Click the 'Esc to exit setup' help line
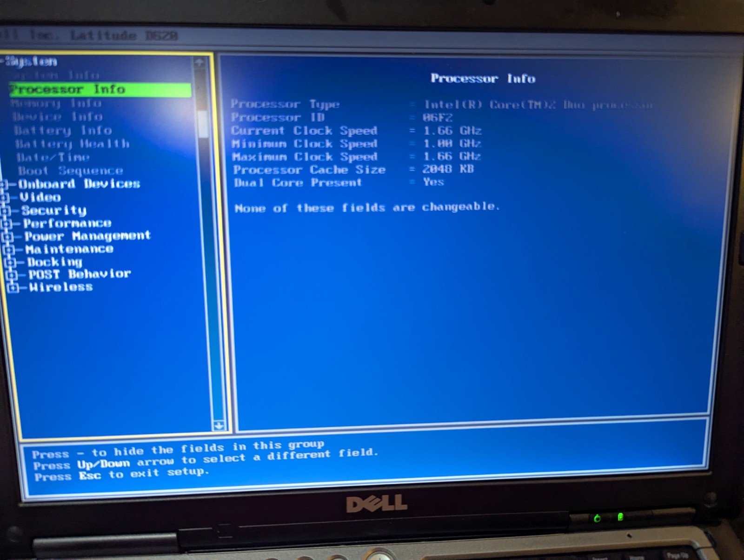The width and height of the screenshot is (744, 560). pyautogui.click(x=121, y=474)
